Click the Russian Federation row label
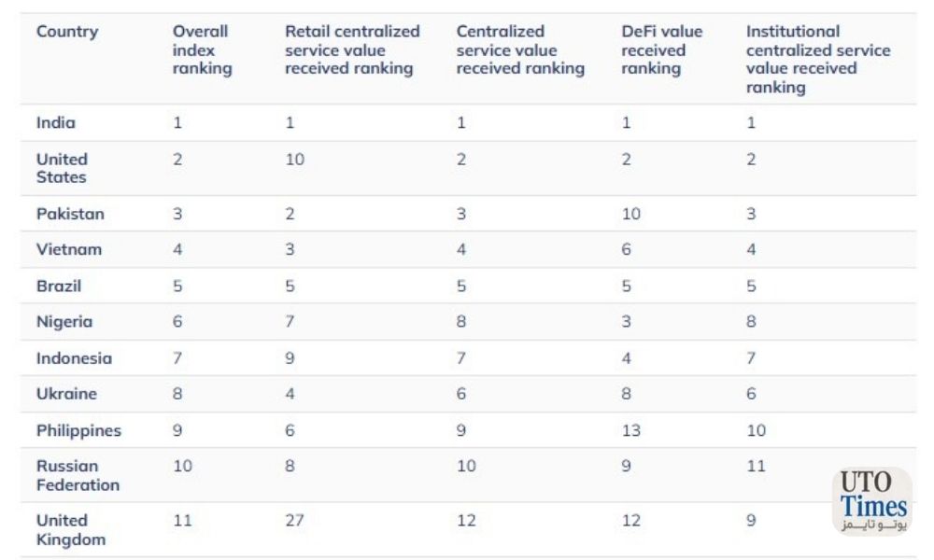 click(x=78, y=475)
